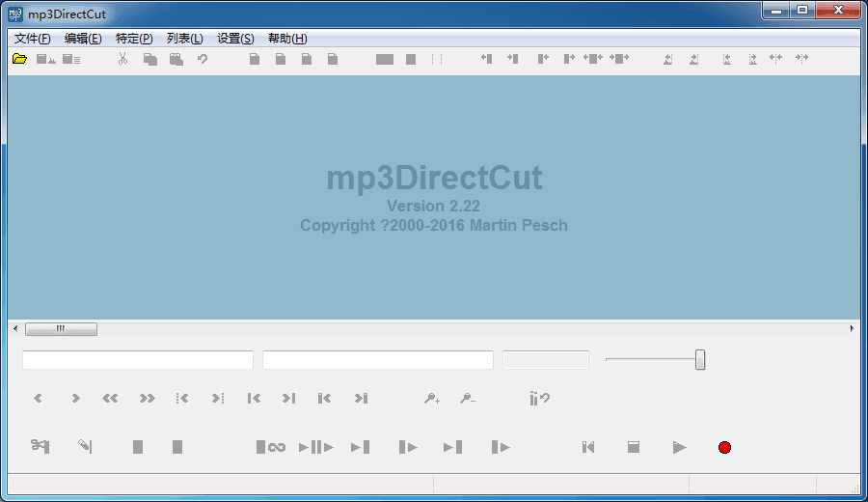Click the small gray field beside volume slider
The height and width of the screenshot is (502, 868).
(x=545, y=359)
